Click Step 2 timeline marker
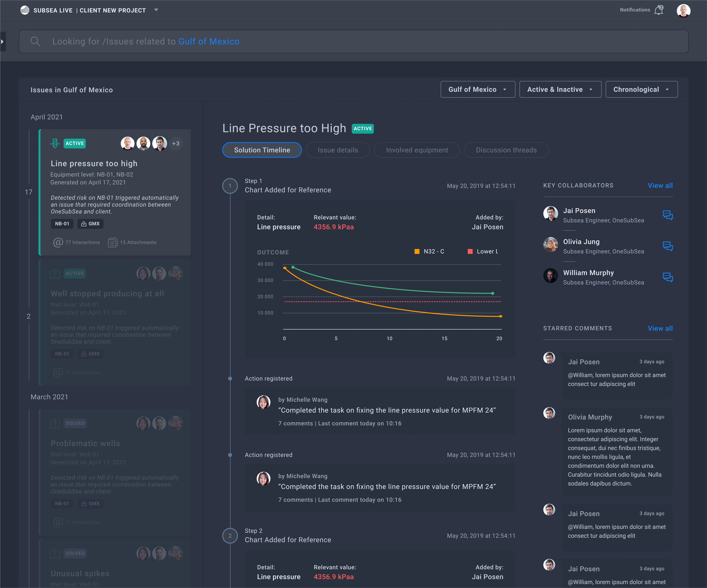 coord(230,536)
